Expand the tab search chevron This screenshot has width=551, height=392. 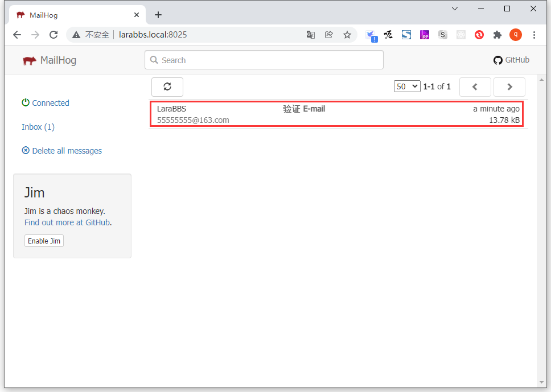pyautogui.click(x=455, y=9)
